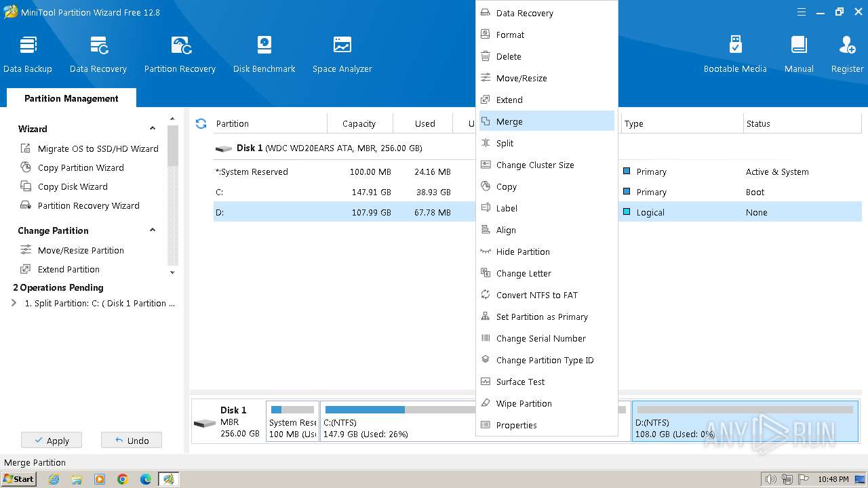
Task: Click the Copy Partition Wizard icon
Action: 26,167
